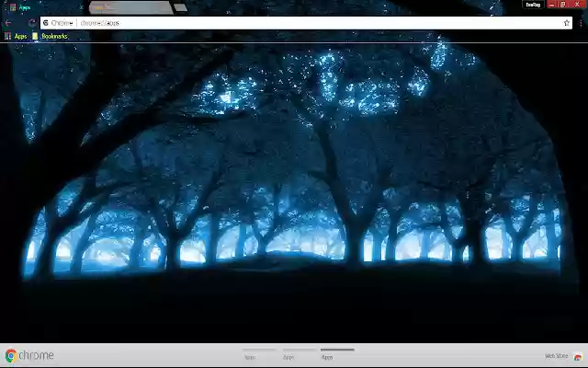The image size is (588, 368).
Task: Switch to the second Apps page at the bottom
Action: (300, 354)
